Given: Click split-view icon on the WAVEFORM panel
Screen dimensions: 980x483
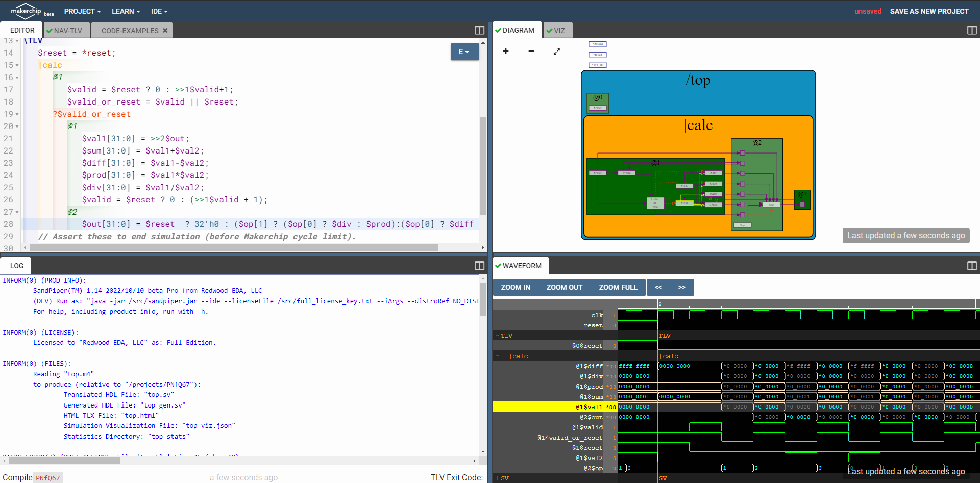Looking at the screenshot, I should tap(971, 266).
